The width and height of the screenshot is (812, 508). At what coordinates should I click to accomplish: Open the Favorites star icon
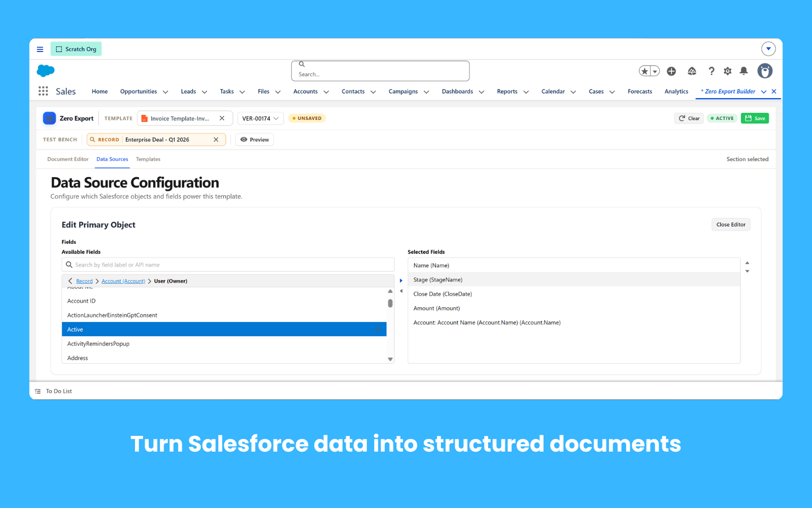(645, 71)
